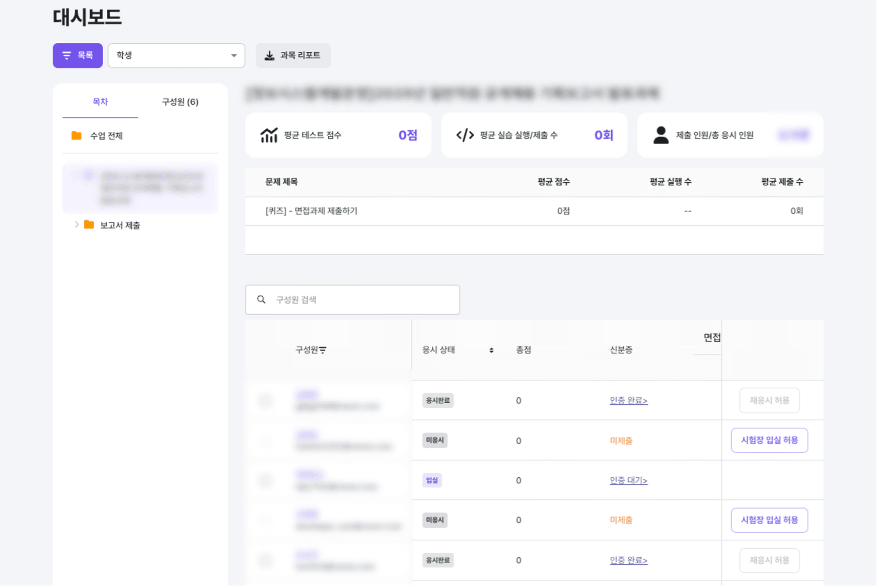Click the download icon for 과목 리포트
Screen dimensions: 879x588
(x=270, y=55)
